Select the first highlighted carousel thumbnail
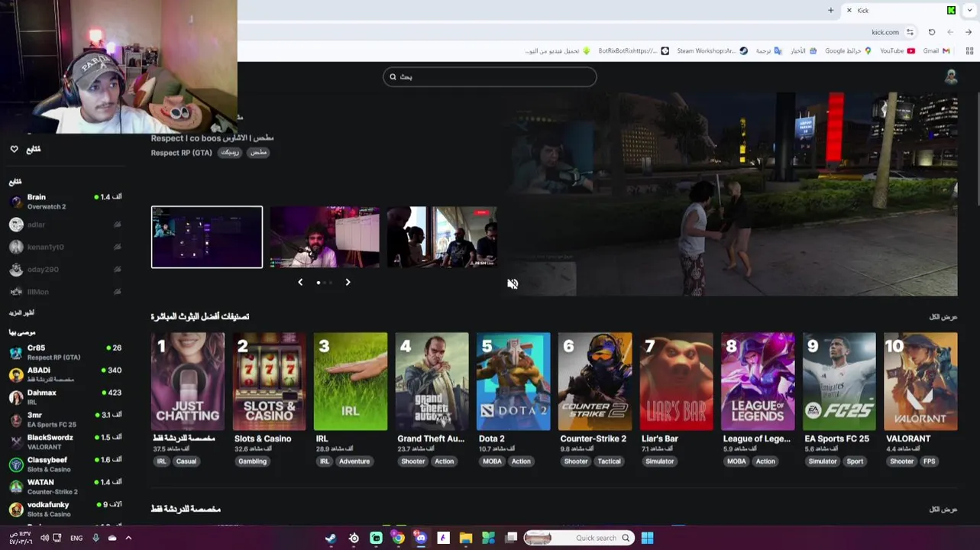This screenshot has width=980, height=550. pos(206,237)
